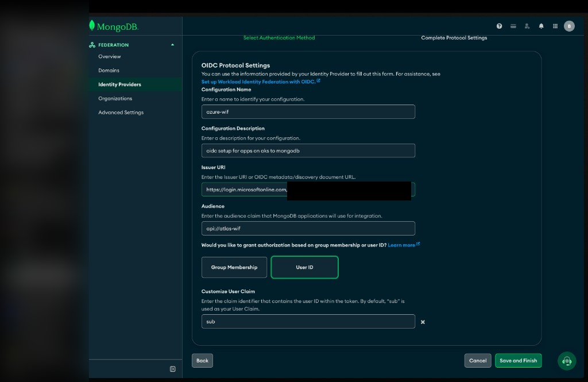Open Advanced Settings in sidebar
The width and height of the screenshot is (588, 382).
[x=121, y=112]
